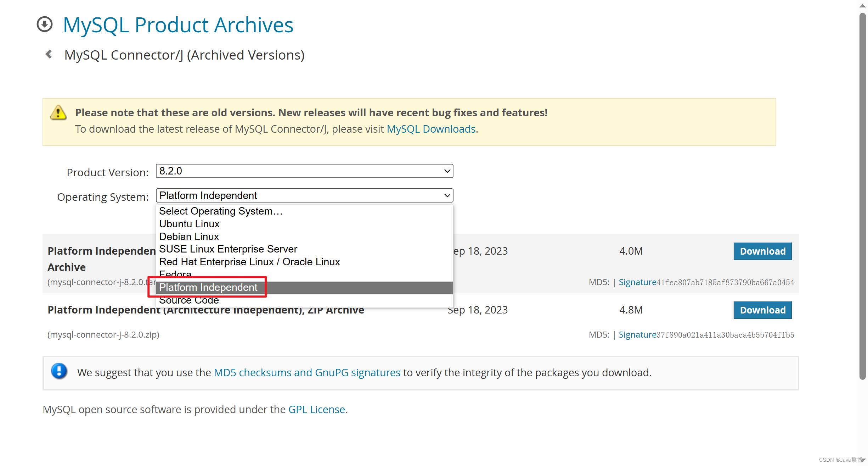
Task: Select Source Code option
Action: click(189, 300)
